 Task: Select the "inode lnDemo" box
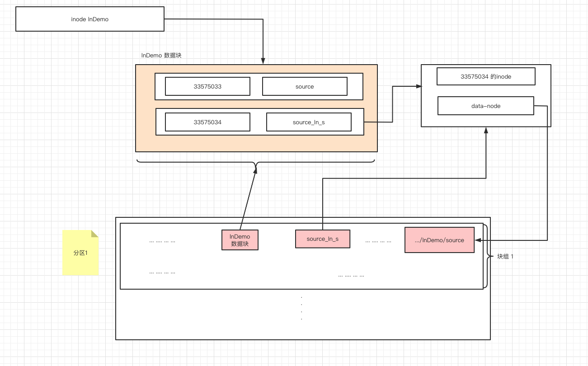(x=90, y=19)
